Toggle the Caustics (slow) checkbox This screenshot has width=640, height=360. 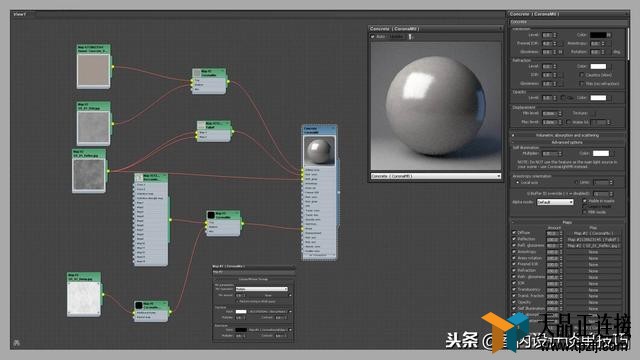click(582, 75)
